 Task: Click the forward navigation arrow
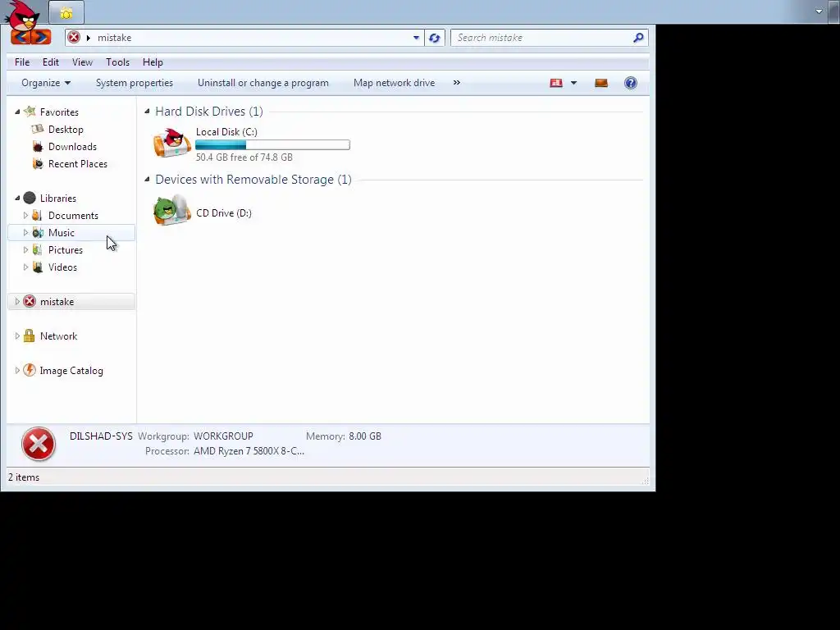point(41,38)
